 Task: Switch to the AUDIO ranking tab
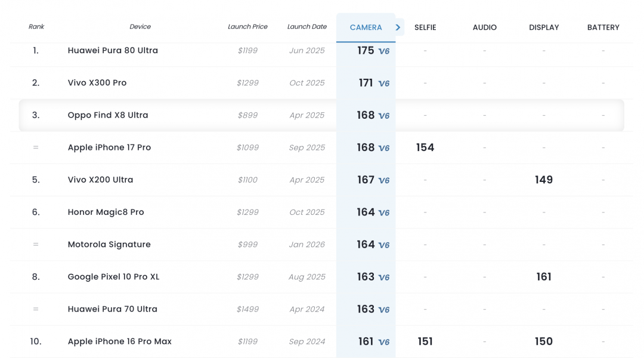point(485,27)
